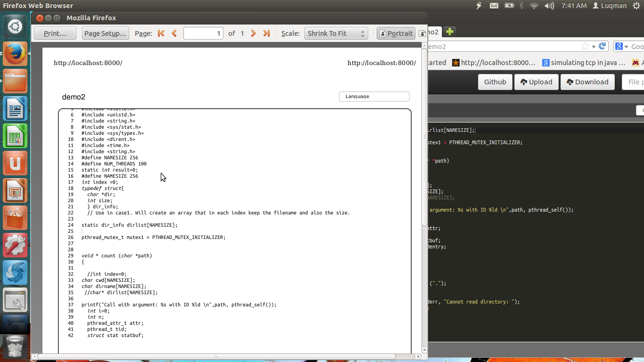Click the 'demo2' title in preview

[x=74, y=97]
